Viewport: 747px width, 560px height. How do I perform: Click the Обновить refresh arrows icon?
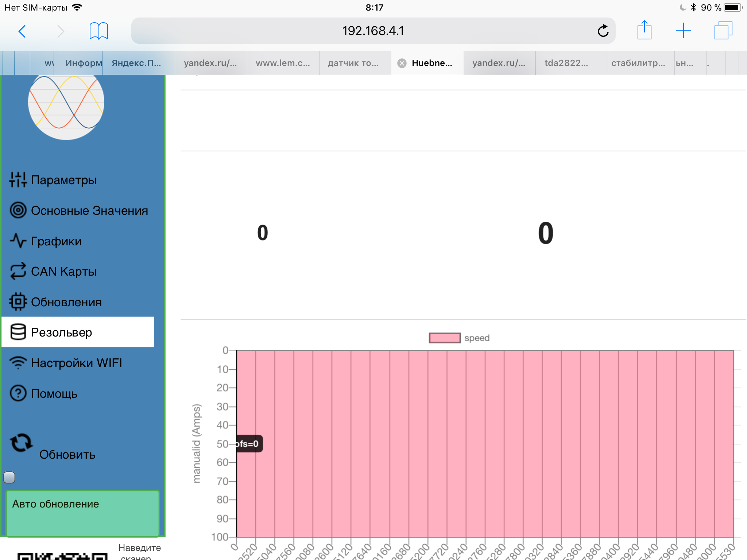[21, 443]
